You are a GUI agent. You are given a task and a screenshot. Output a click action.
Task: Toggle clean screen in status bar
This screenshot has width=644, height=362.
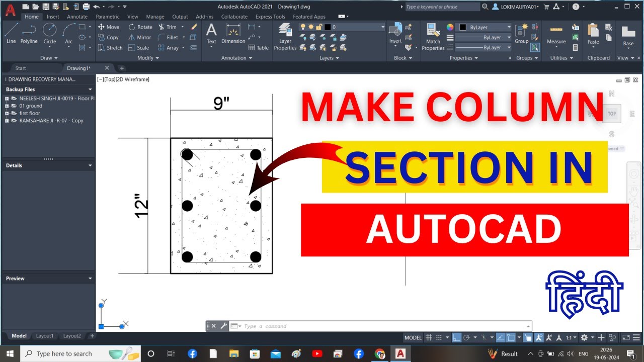[x=626, y=338]
